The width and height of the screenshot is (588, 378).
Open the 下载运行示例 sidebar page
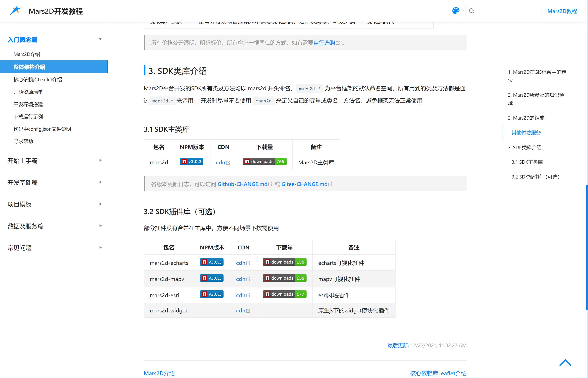tap(28, 117)
